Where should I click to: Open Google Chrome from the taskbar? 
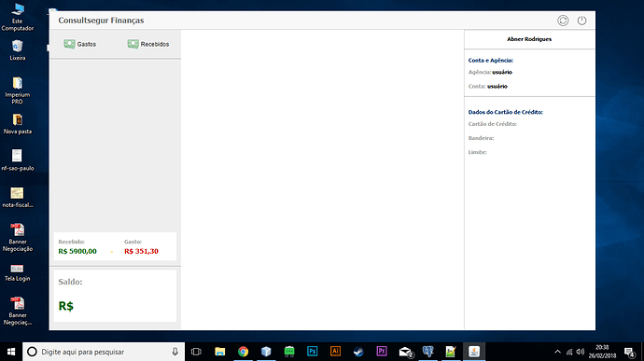(244, 352)
